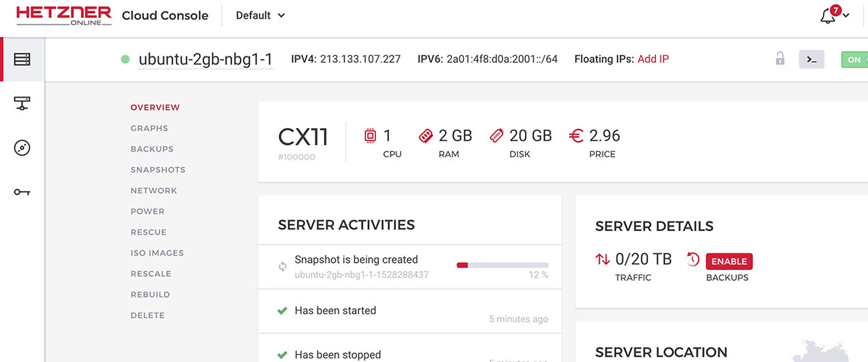This screenshot has height=362, width=868.
Task: Open the Default project dropdown
Action: click(260, 15)
